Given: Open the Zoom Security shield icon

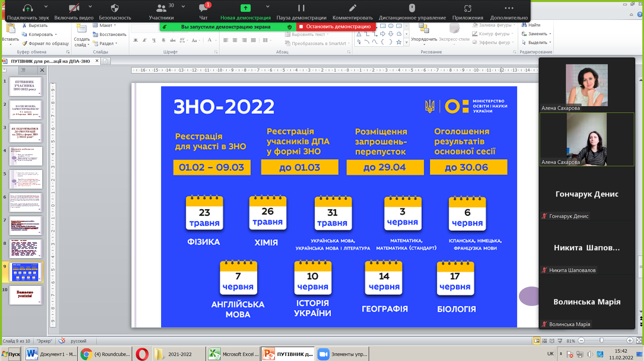Looking at the screenshot, I should coord(115,8).
